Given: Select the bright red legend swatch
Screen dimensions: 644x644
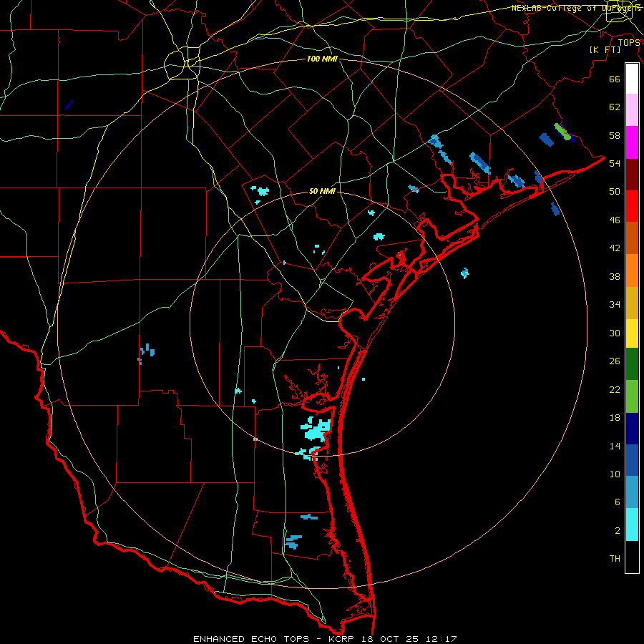Looking at the screenshot, I should 632,206.
